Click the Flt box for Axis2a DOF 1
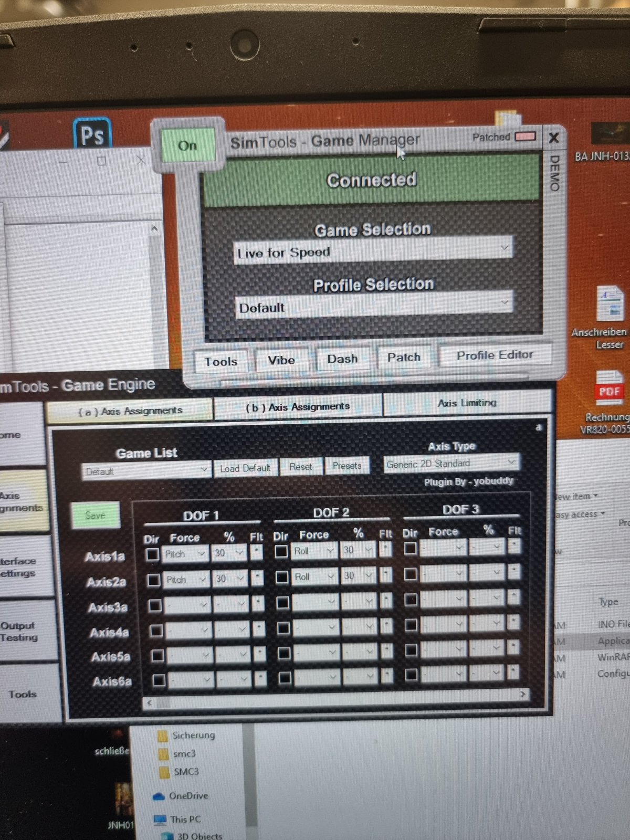The image size is (630, 840). pos(257,577)
